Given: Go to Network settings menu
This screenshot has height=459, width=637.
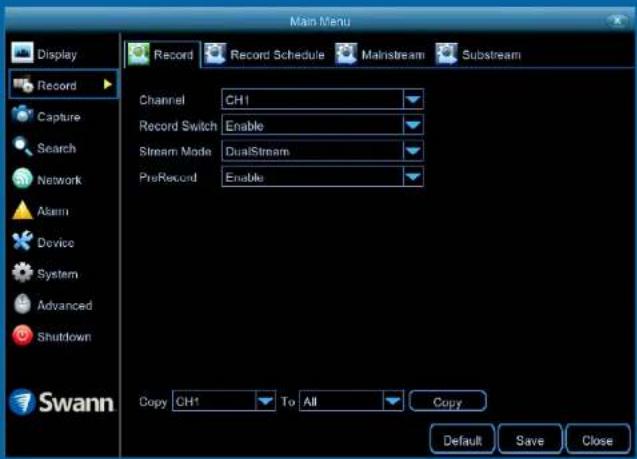Looking at the screenshot, I should 59,180.
